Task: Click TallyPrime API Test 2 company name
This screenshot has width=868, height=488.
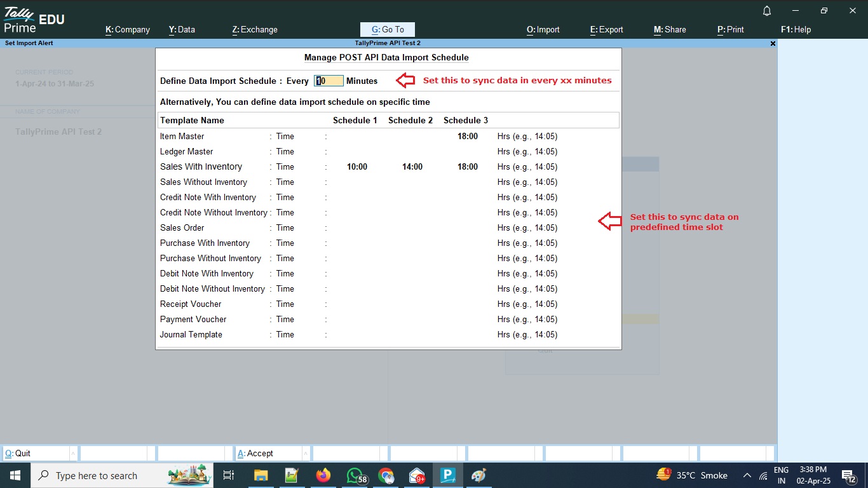Action: pos(58,132)
